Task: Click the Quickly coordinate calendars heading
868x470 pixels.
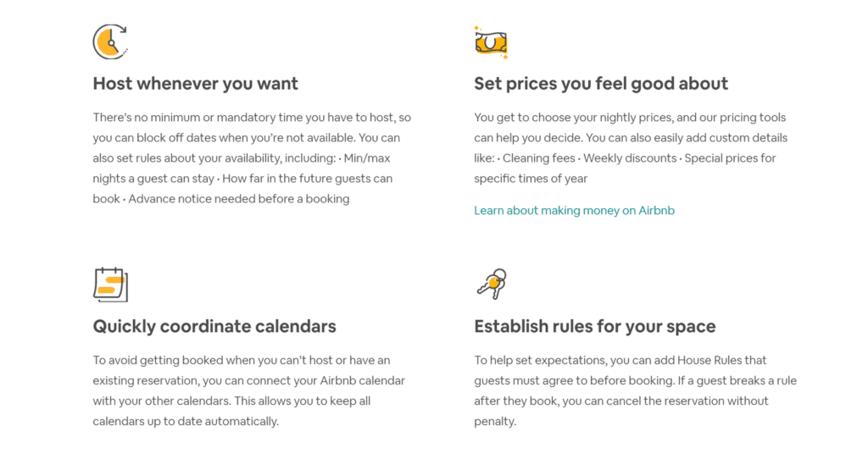Action: [214, 326]
